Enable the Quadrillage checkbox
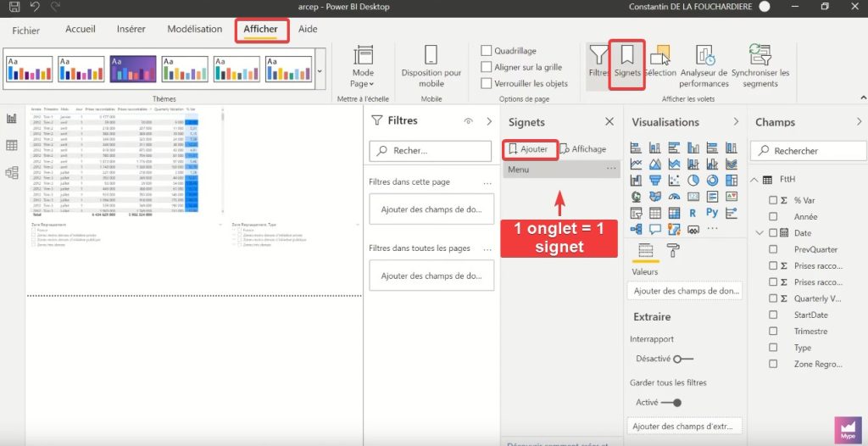 (486, 50)
